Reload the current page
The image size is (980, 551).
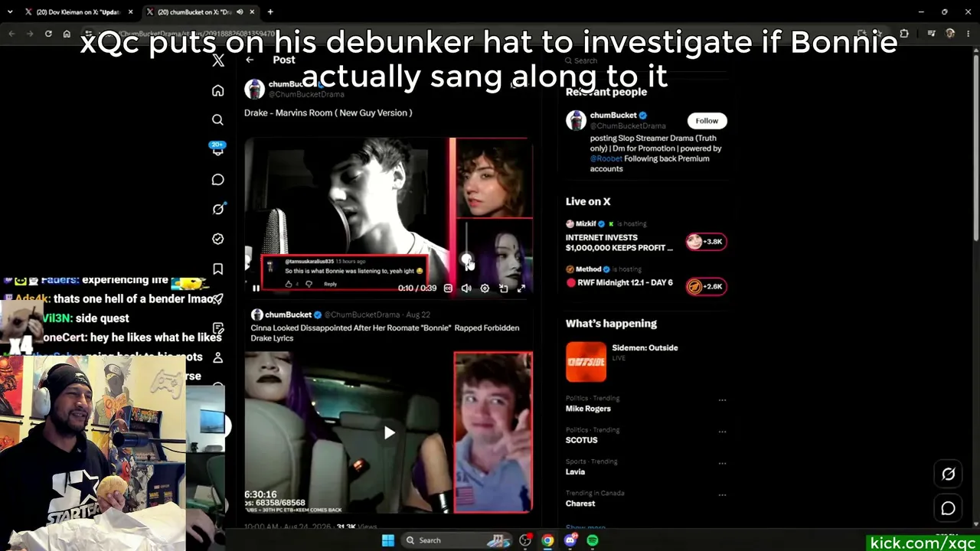pos(48,34)
